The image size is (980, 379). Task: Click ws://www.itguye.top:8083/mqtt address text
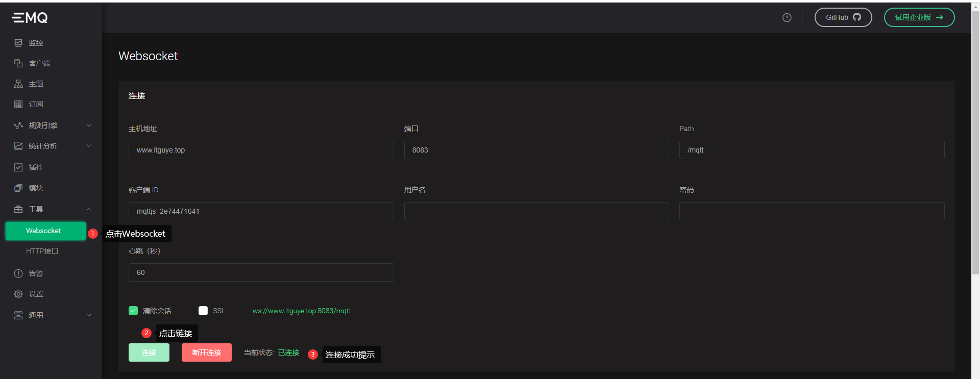pos(302,311)
